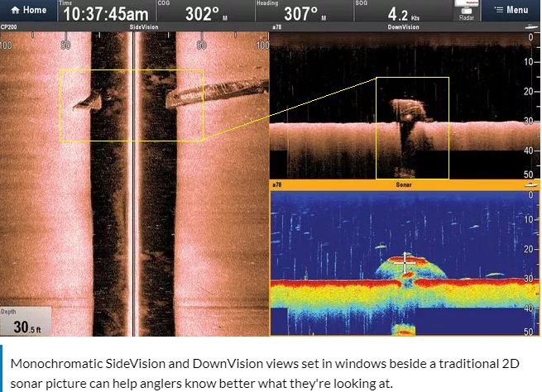The width and height of the screenshot is (542, 392).
Task: Click the SideVision center transducer line
Action: coord(133,184)
